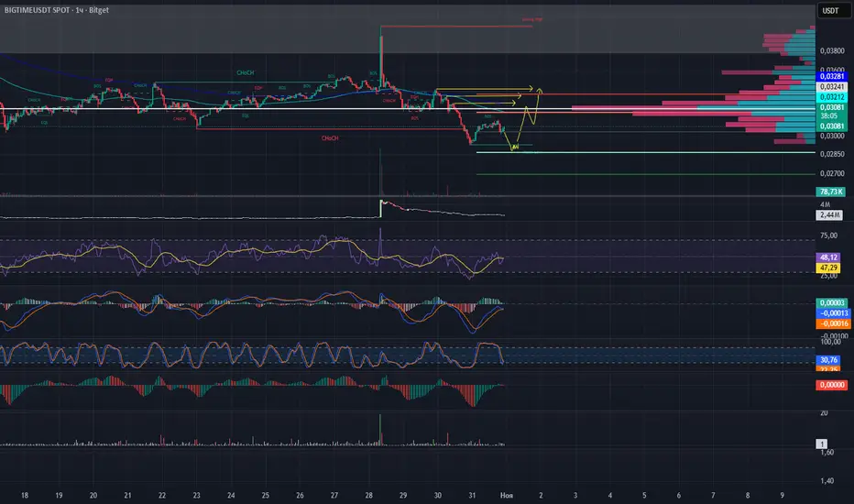854x504 pixels.
Task: Select the red CHoCH label below the price
Action: (332, 138)
